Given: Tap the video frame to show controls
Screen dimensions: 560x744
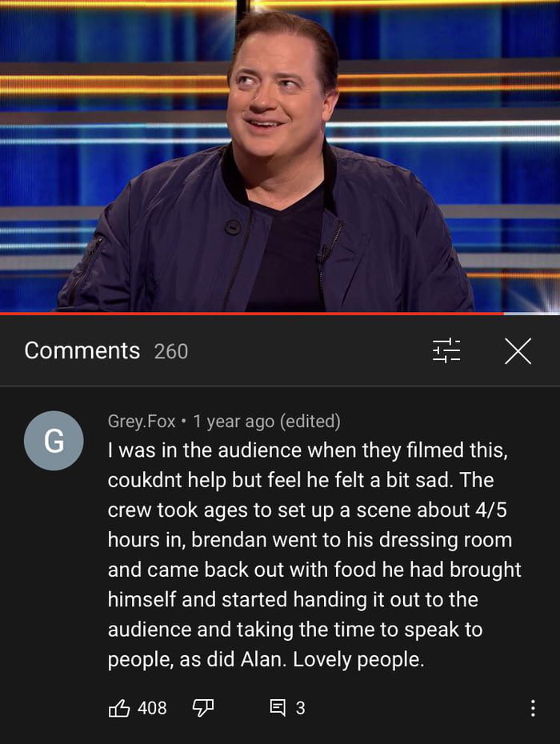Looking at the screenshot, I should click(x=280, y=156).
